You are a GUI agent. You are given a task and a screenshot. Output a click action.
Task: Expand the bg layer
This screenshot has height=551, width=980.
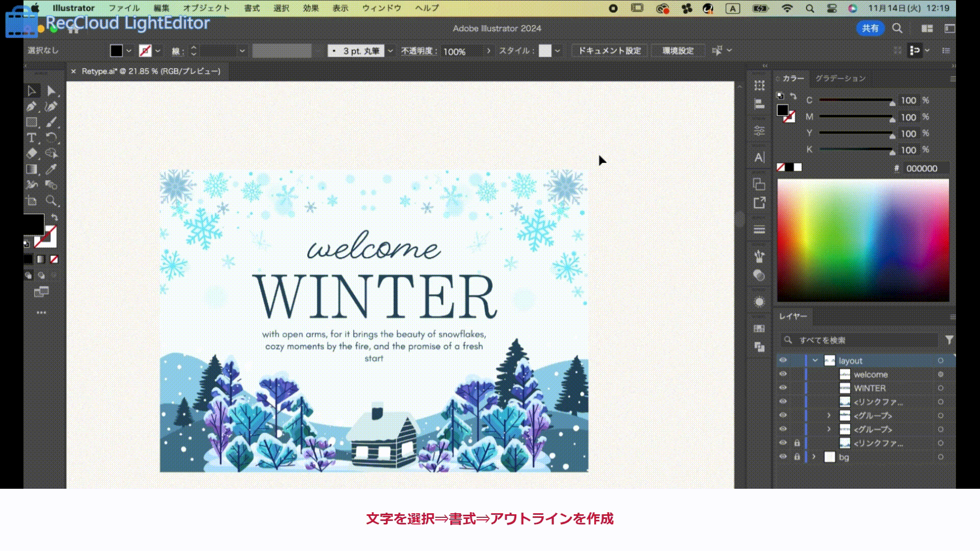click(x=814, y=457)
